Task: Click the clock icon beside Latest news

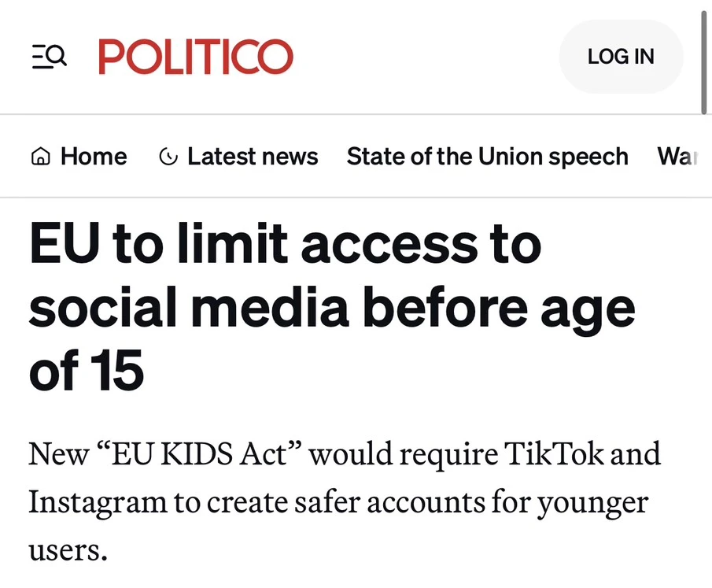Action: click(x=168, y=157)
